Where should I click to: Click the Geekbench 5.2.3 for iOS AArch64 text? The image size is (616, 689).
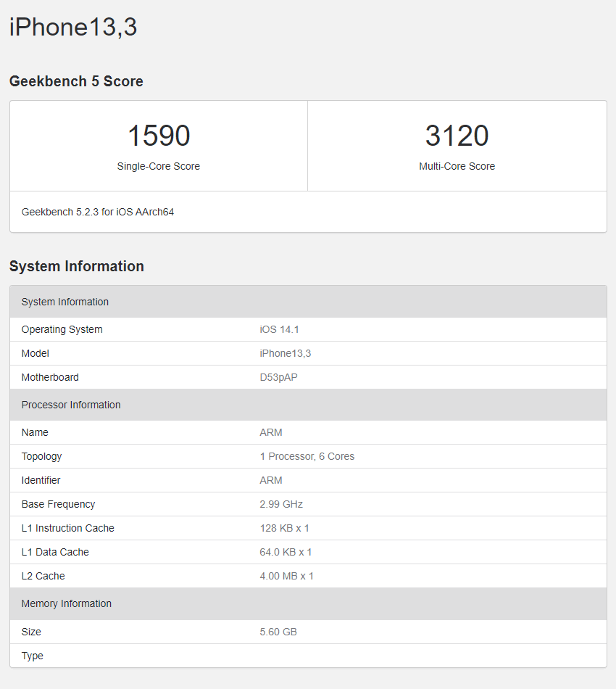[x=98, y=212]
